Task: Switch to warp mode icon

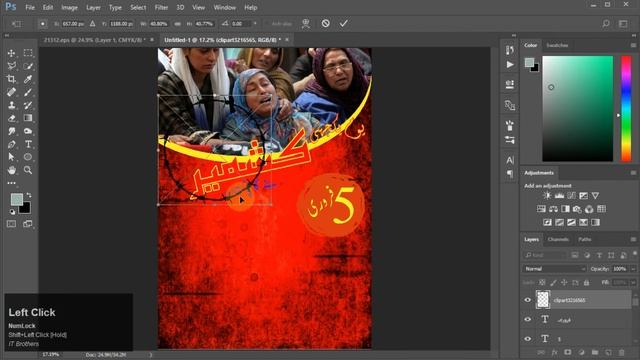Action: (x=306, y=23)
